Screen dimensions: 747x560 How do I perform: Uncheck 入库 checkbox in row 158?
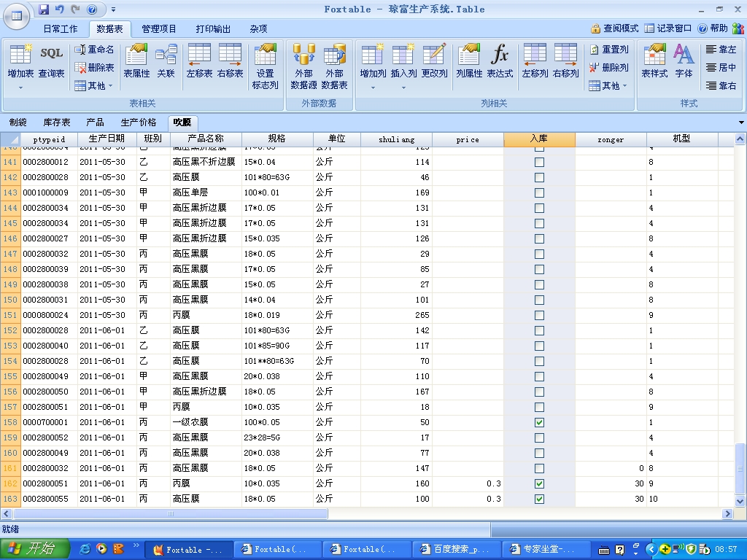pos(539,422)
